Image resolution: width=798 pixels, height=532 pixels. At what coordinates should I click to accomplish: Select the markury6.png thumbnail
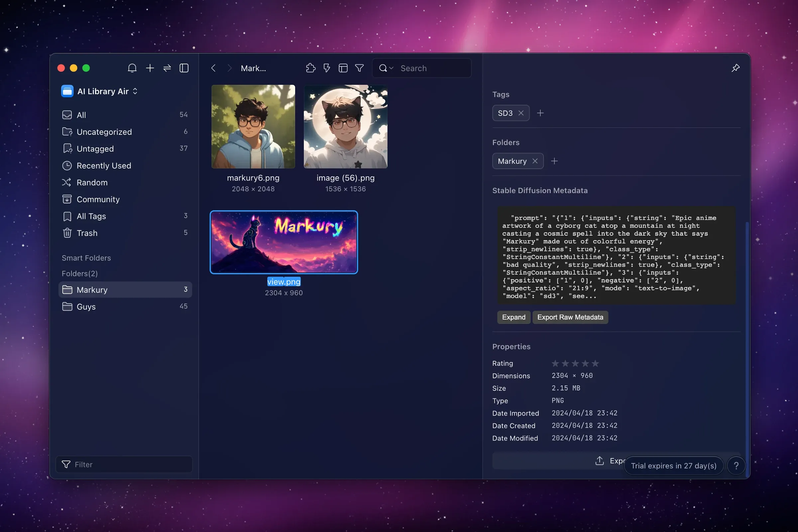(x=253, y=127)
